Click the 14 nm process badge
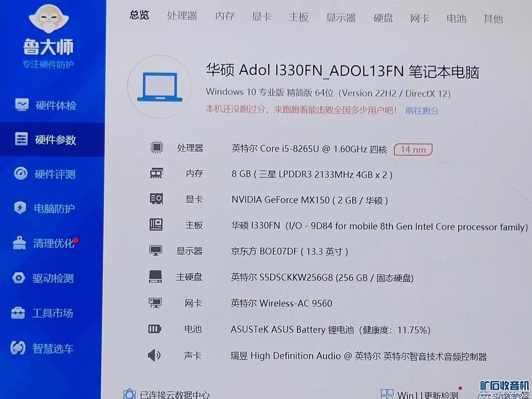532x399 pixels. point(413,150)
